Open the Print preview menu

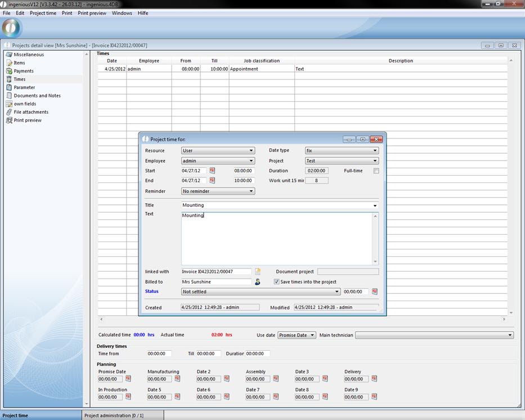pyautogui.click(x=92, y=13)
